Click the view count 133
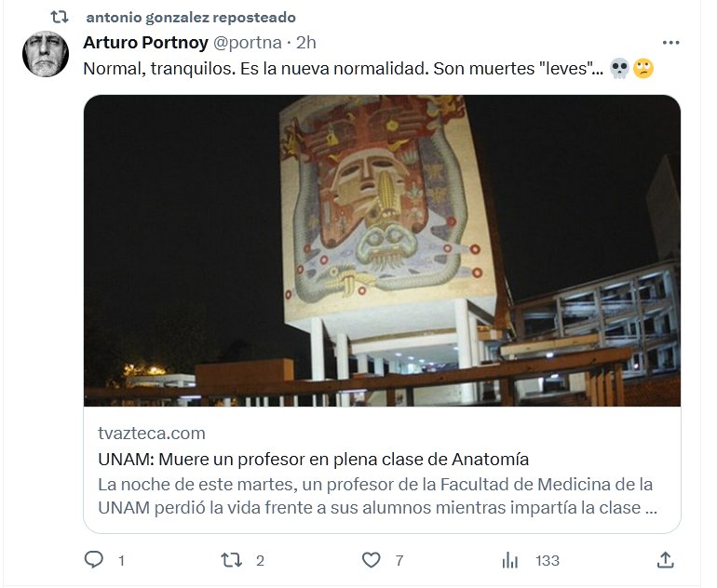Viewport: 717px width, 588px height. click(x=548, y=560)
